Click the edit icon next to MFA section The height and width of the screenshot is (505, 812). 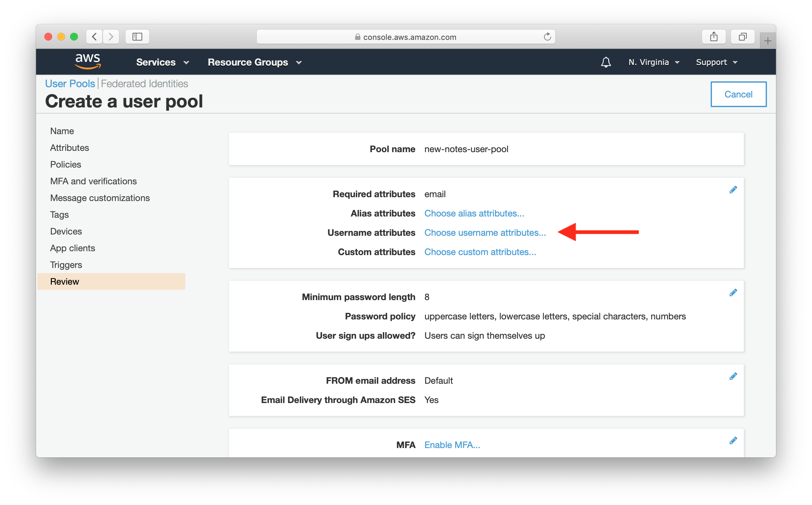click(734, 440)
